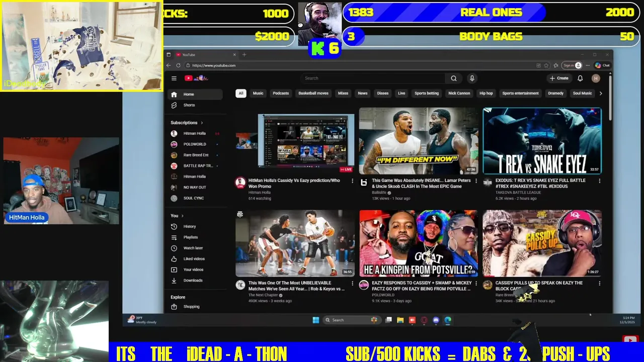Image resolution: width=644 pixels, height=362 pixels.
Task: Open options for CASSIDY PULLS UP video
Action: [599, 284]
